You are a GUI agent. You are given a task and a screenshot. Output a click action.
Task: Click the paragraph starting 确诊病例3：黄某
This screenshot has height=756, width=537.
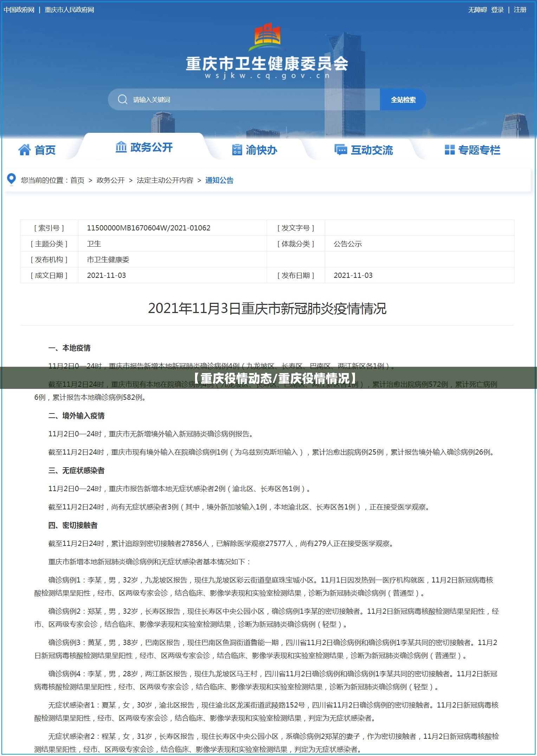(x=266, y=649)
